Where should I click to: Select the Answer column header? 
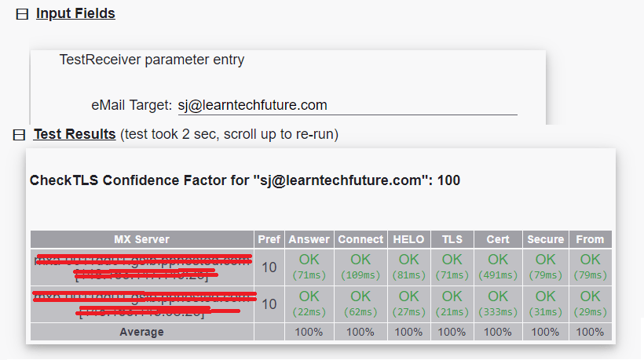(309, 239)
